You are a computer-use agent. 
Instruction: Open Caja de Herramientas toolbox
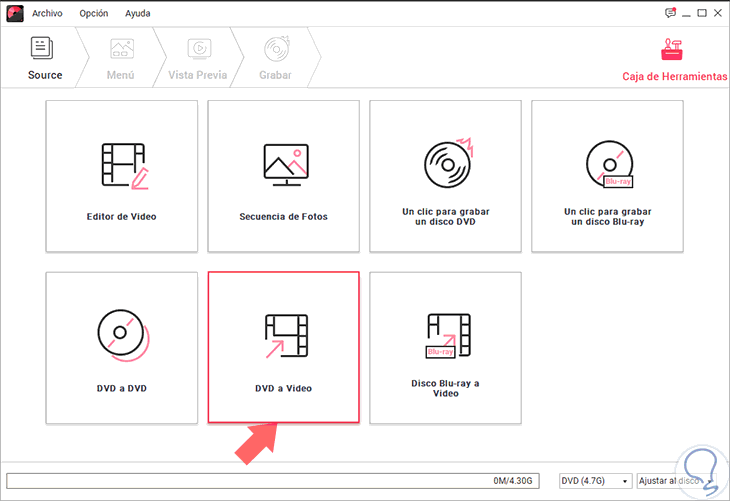coord(674,61)
